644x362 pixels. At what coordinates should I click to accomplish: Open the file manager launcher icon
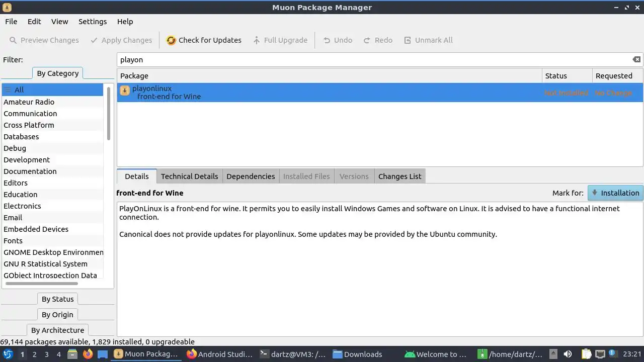click(72, 354)
